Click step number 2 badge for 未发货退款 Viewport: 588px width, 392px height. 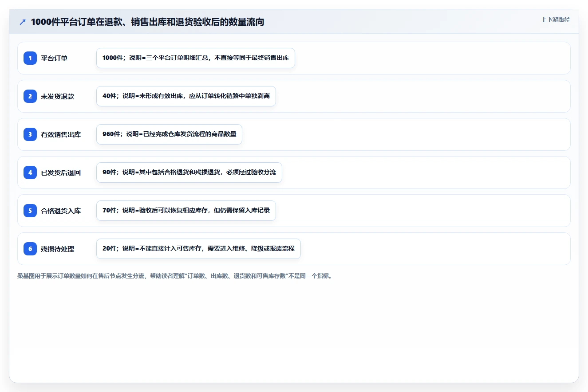(30, 96)
